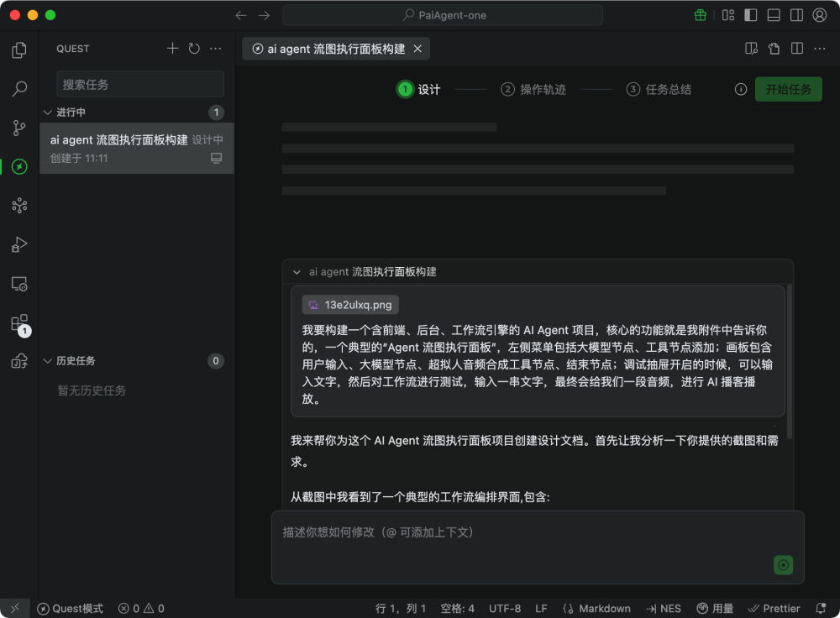Click the green gift icon in the title bar
840x618 pixels.
pos(700,14)
